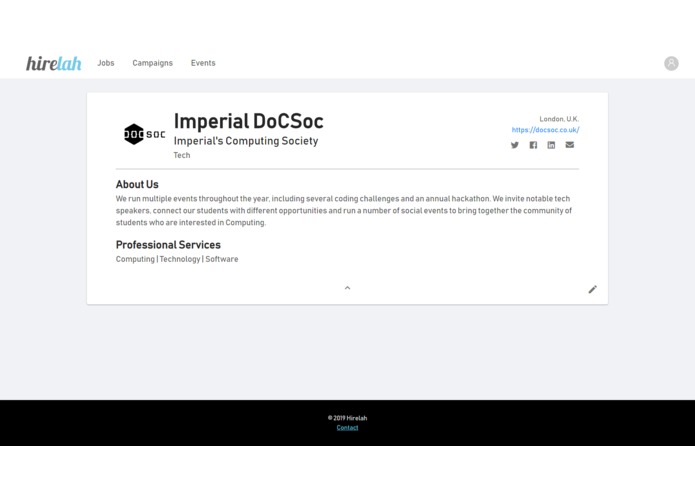Click the Computing | Technology | Software line
Image resolution: width=695 pixels, height=494 pixels.
tap(177, 259)
